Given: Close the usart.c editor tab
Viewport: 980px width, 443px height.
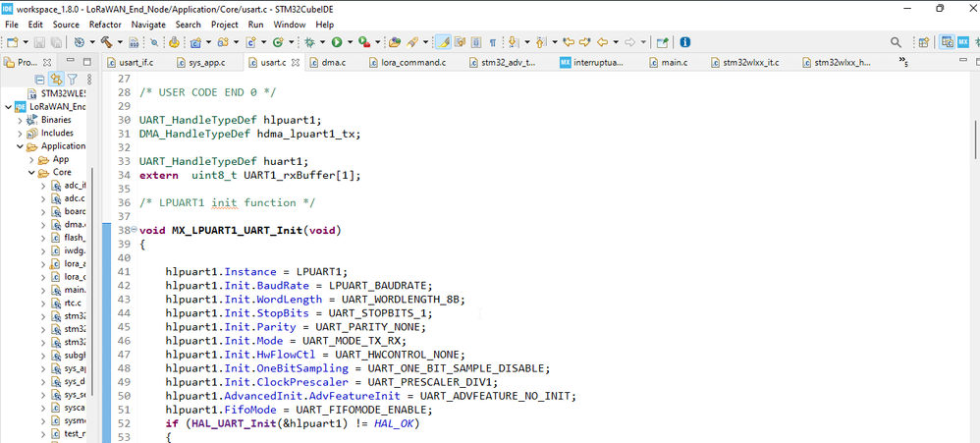Looking at the screenshot, I should [296, 63].
